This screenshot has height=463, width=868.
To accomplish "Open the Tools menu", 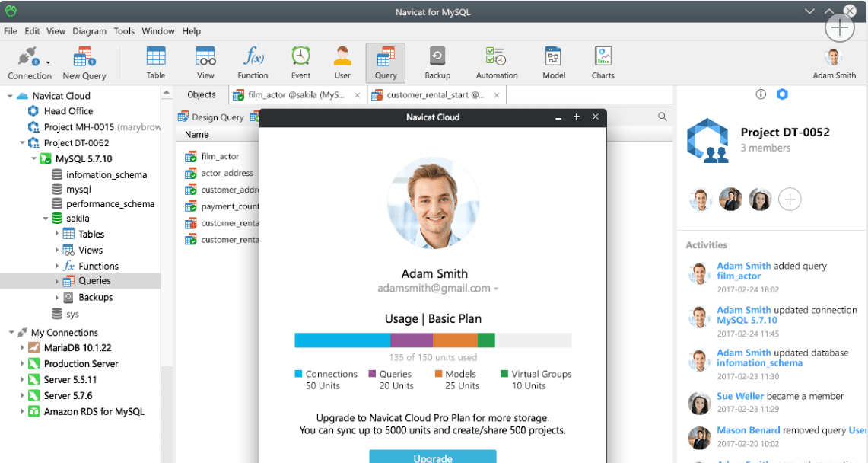I will point(124,31).
